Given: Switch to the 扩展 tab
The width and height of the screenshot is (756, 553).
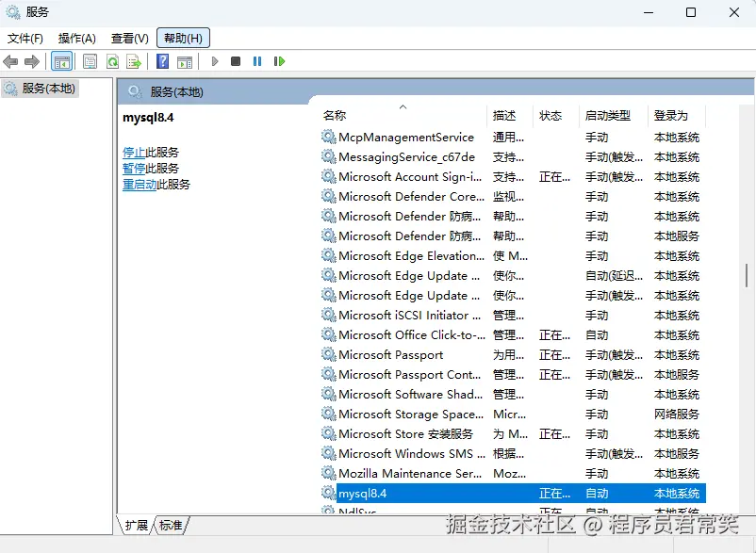Looking at the screenshot, I should (x=137, y=525).
